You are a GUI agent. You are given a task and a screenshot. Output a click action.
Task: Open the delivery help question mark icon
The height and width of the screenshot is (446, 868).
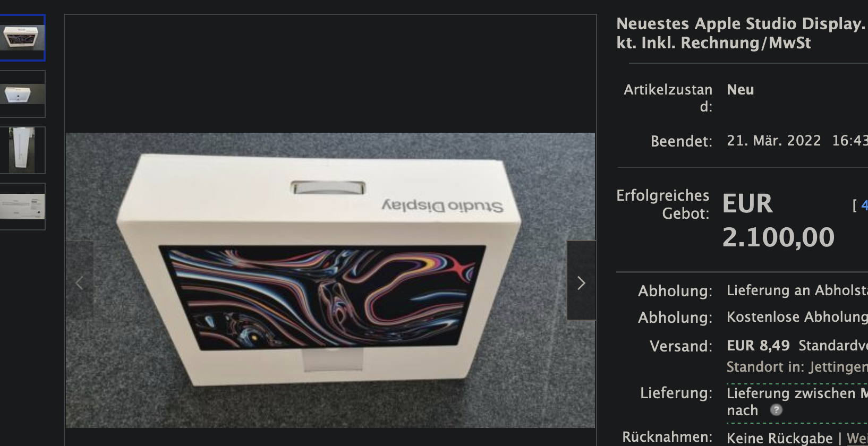pyautogui.click(x=776, y=410)
